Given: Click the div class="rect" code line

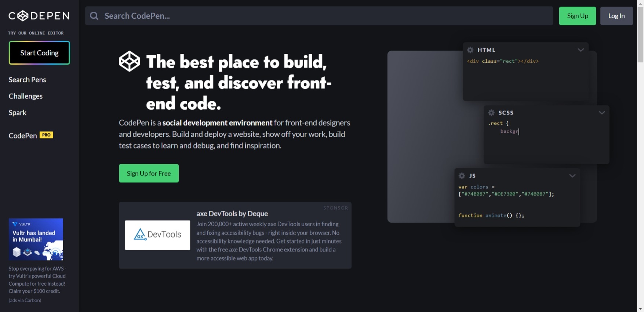Looking at the screenshot, I should (503, 61).
